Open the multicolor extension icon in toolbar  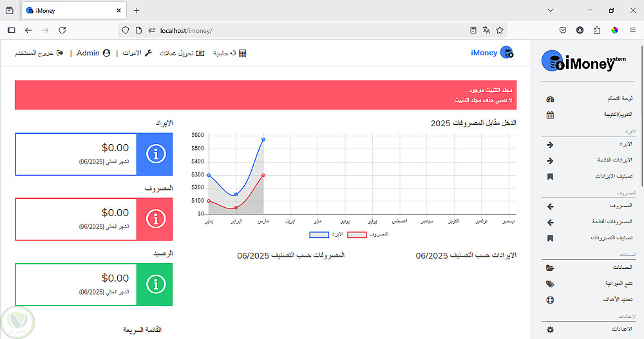pos(614,30)
